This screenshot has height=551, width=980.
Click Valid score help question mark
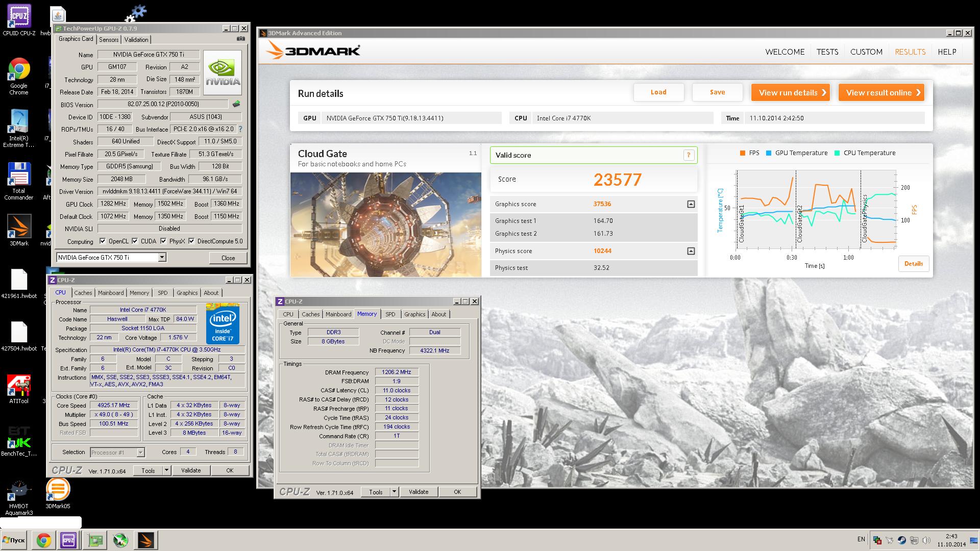[689, 155]
